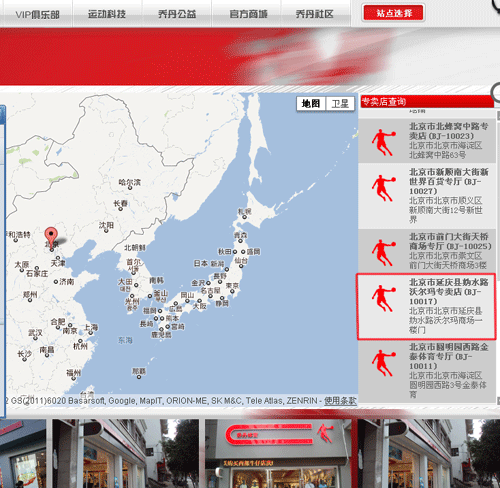The width and height of the screenshot is (500, 488).
Task: Click logo icon for 圆明园西路金泰体育专厅
Action: point(383,363)
